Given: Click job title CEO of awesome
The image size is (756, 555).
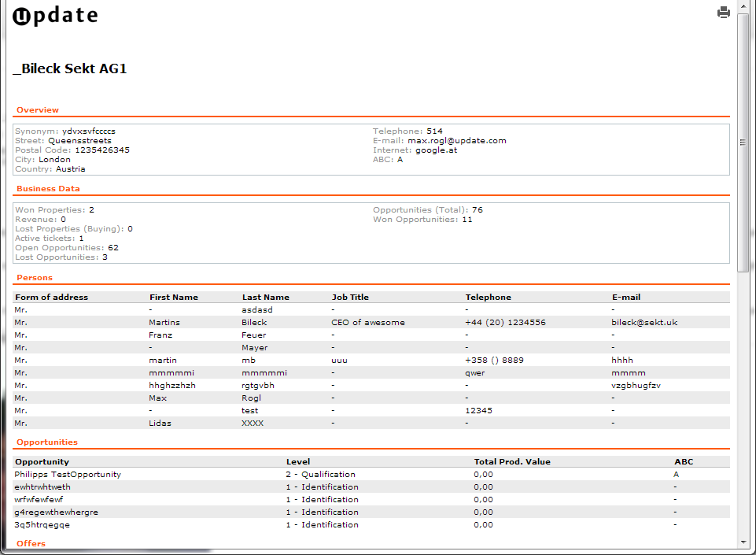Looking at the screenshot, I should [368, 323].
